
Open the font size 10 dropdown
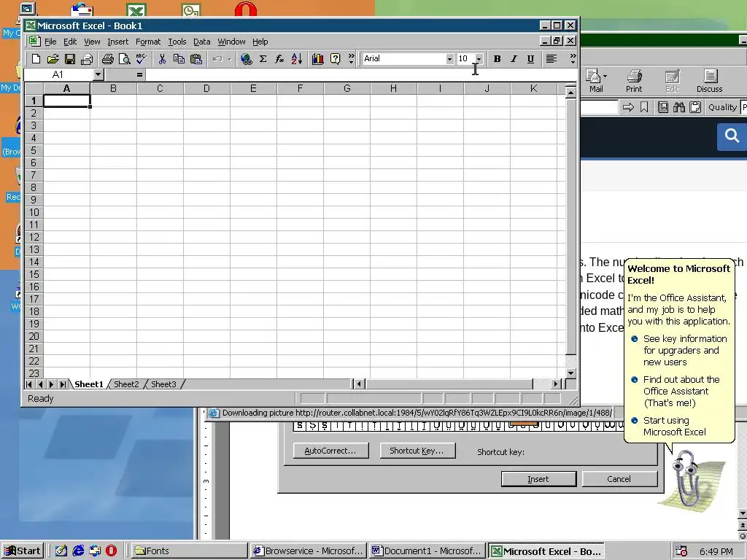click(479, 59)
